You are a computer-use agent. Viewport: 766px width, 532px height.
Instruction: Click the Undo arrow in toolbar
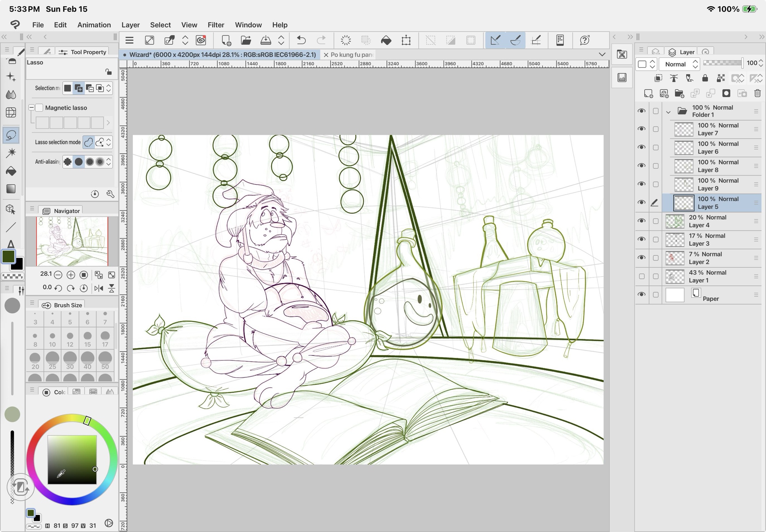(x=301, y=40)
